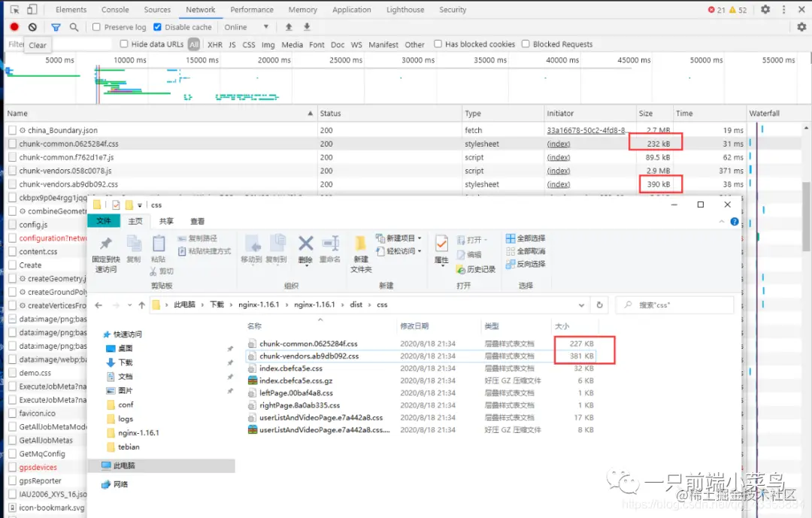Image resolution: width=812 pixels, height=518 pixels.
Task: Click the import HAR upload arrow icon
Action: (289, 27)
